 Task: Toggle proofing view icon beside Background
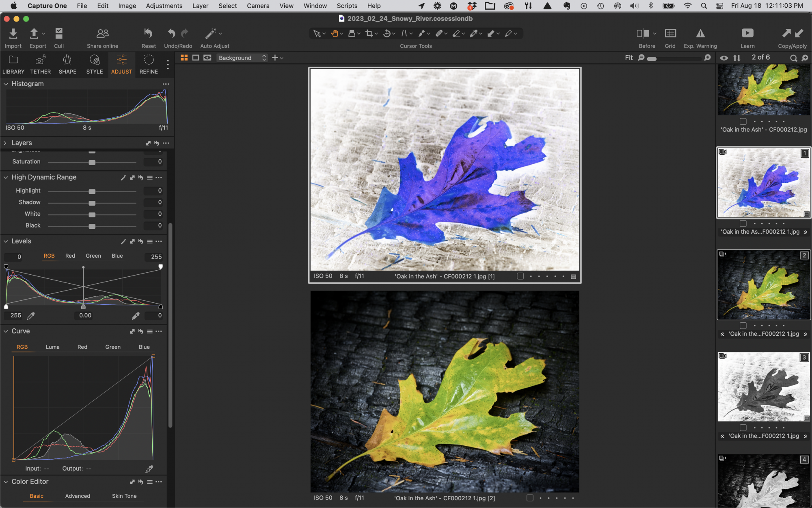[207, 58]
